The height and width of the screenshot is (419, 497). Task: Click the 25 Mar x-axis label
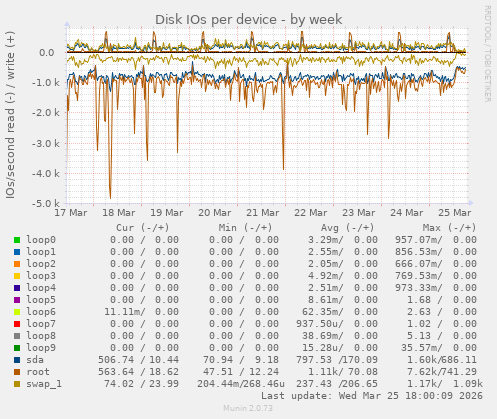(x=455, y=213)
